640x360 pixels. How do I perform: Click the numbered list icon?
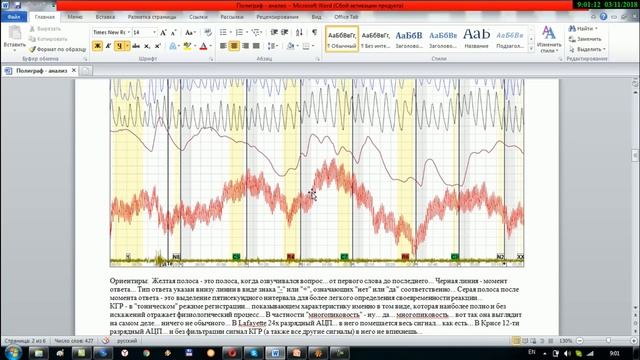pos(239,32)
